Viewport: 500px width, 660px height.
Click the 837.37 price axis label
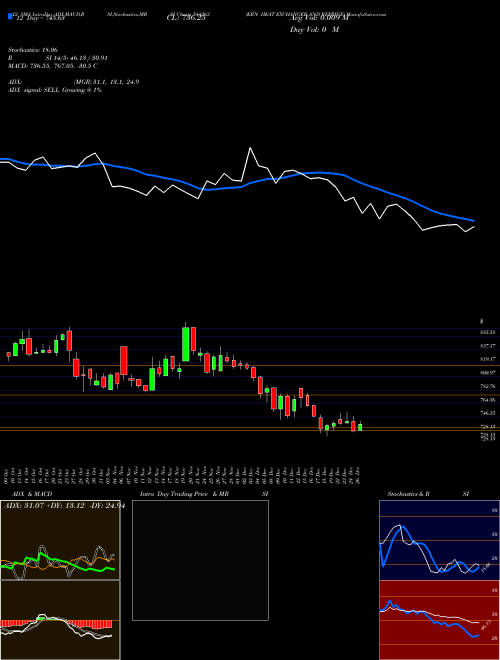pos(487,346)
